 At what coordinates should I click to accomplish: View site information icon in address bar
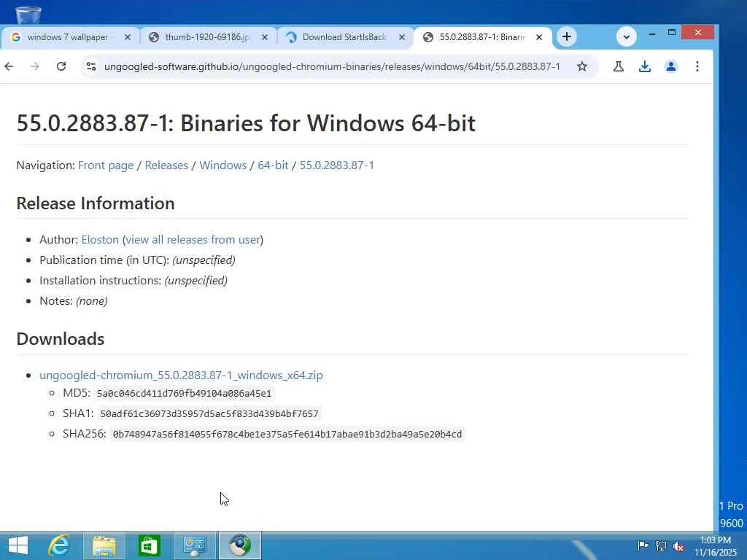[91, 66]
